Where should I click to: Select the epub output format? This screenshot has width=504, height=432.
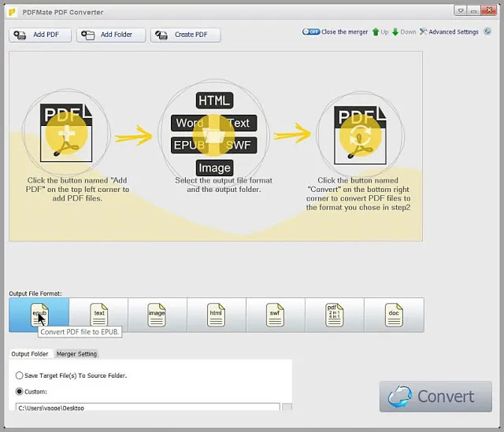(x=39, y=315)
